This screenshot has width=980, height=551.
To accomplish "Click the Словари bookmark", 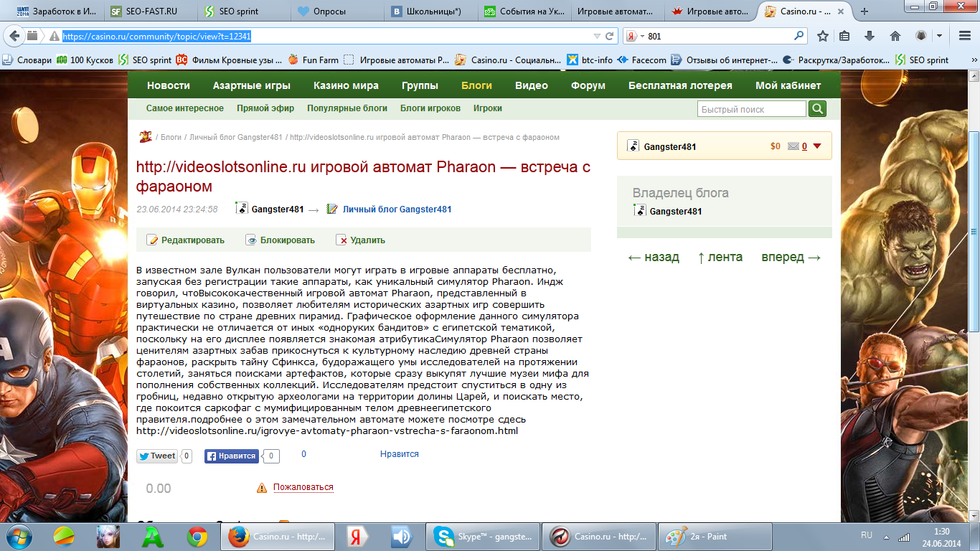I will pyautogui.click(x=28, y=60).
